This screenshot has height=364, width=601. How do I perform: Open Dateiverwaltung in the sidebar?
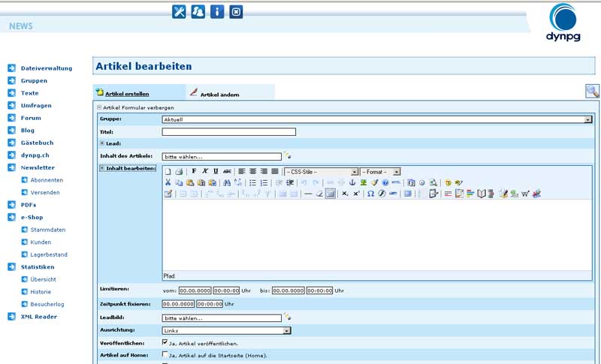(46, 68)
